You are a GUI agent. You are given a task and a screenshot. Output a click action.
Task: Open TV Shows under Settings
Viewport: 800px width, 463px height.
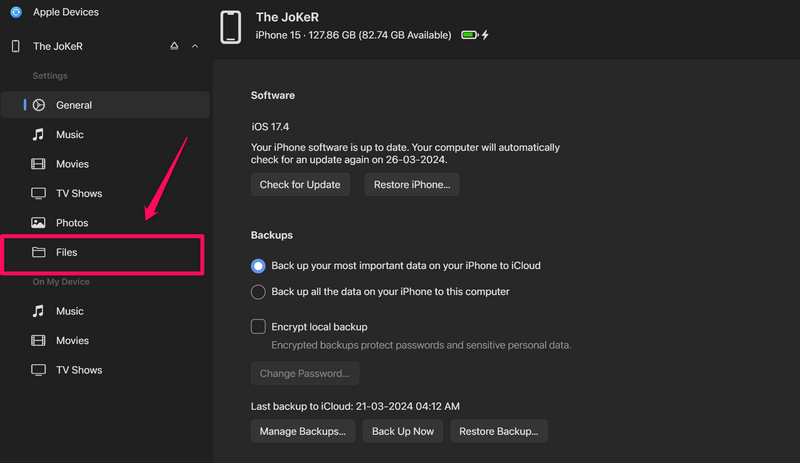[x=79, y=193]
